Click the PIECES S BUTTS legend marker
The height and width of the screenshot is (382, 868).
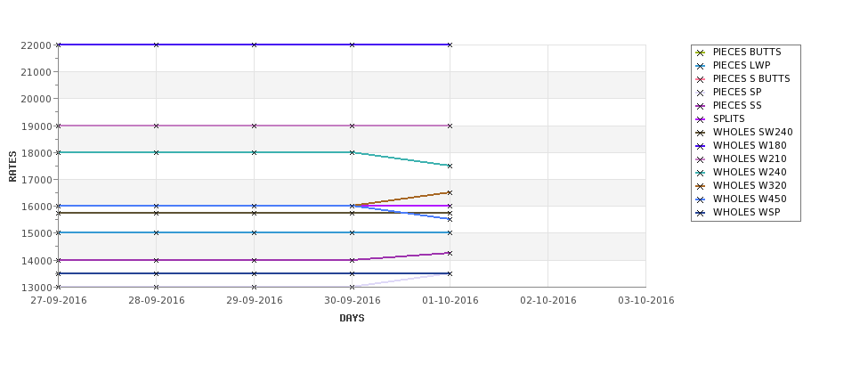[701, 79]
